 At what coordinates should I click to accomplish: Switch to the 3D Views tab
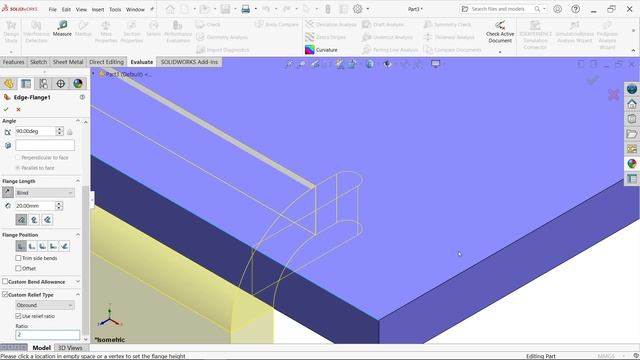coord(70,348)
